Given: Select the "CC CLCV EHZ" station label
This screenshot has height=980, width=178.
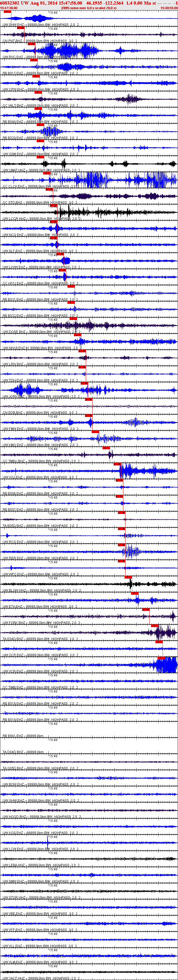Looking at the screenshot, I should tap(13, 186).
